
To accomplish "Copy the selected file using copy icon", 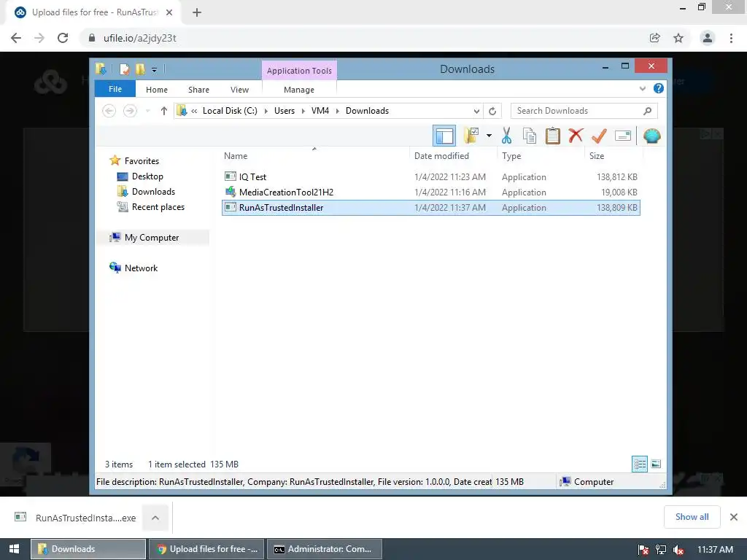I will pyautogui.click(x=530, y=136).
